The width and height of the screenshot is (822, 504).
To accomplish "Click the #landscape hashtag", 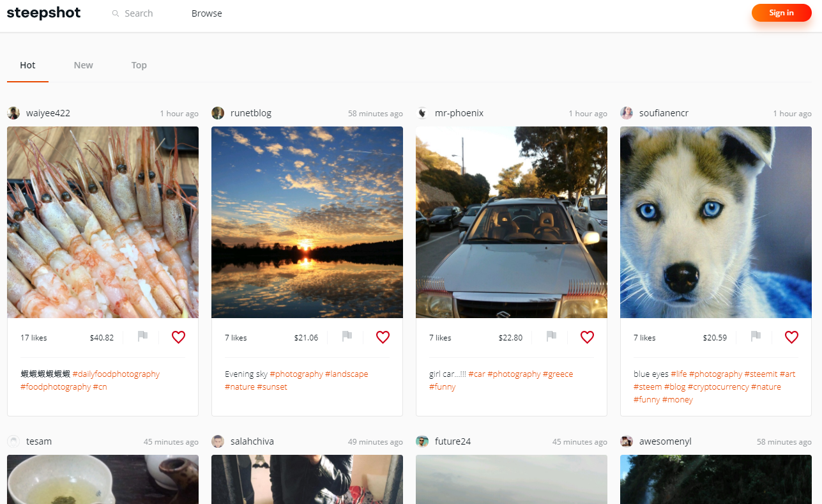I will pyautogui.click(x=347, y=374).
